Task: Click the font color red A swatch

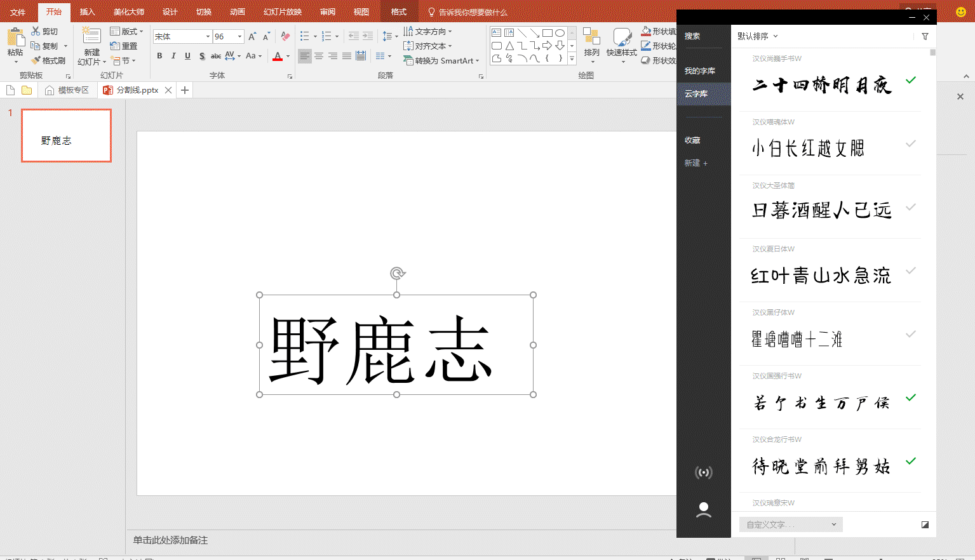Action: pos(278,56)
